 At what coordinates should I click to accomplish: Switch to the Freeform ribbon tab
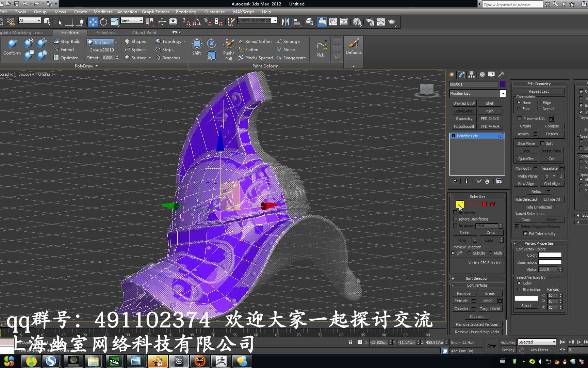tap(70, 32)
